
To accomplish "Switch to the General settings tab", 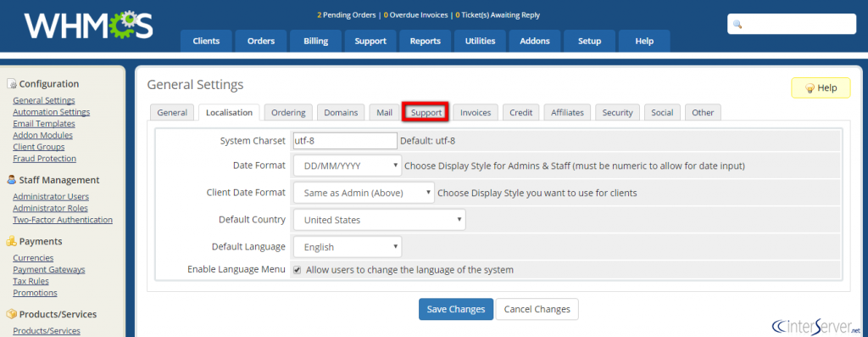I will click(172, 113).
